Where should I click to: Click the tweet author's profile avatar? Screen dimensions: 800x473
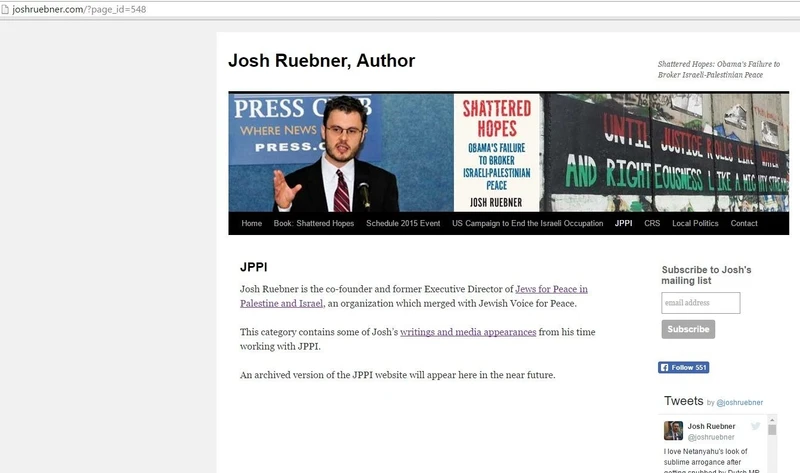pos(673,431)
